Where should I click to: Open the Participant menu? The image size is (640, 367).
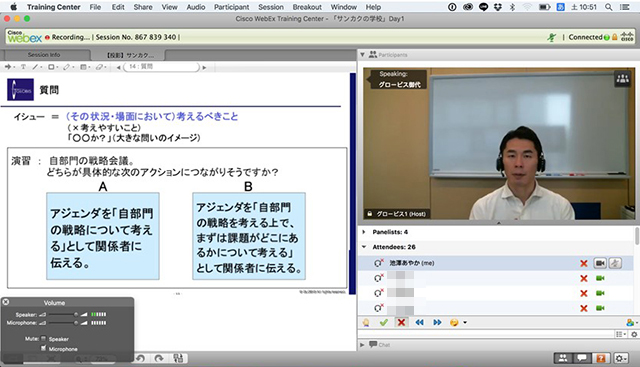point(231,7)
